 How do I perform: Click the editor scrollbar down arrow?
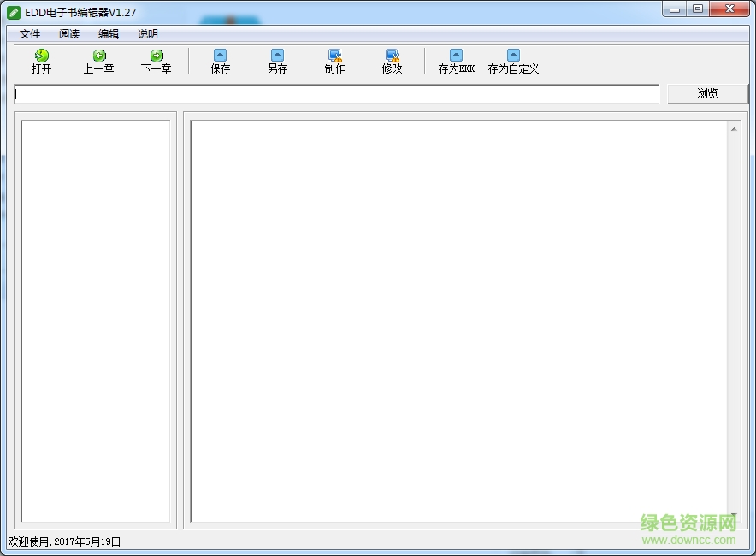734,516
